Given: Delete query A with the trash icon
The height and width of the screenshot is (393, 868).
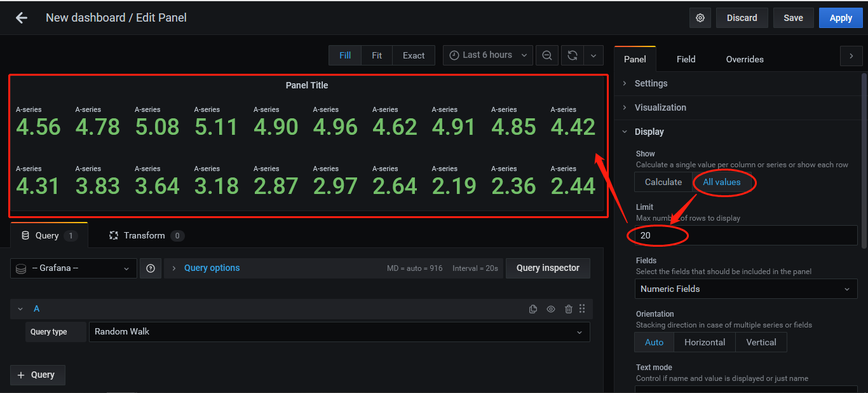Looking at the screenshot, I should (x=568, y=308).
